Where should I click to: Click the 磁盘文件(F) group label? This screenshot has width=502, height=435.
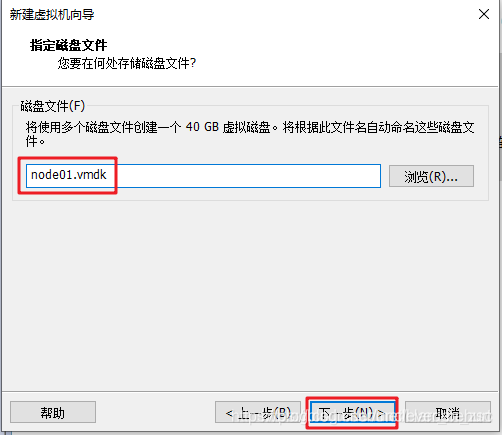coord(52,106)
